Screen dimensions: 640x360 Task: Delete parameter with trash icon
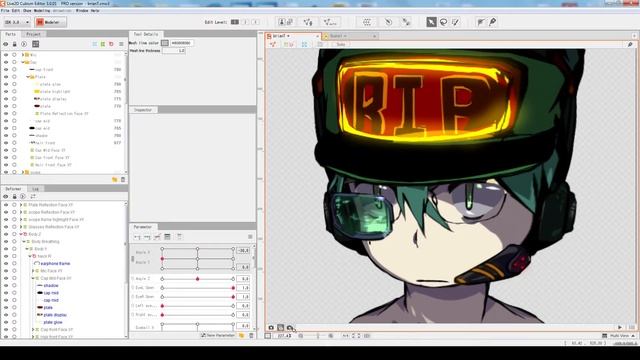[251, 336]
